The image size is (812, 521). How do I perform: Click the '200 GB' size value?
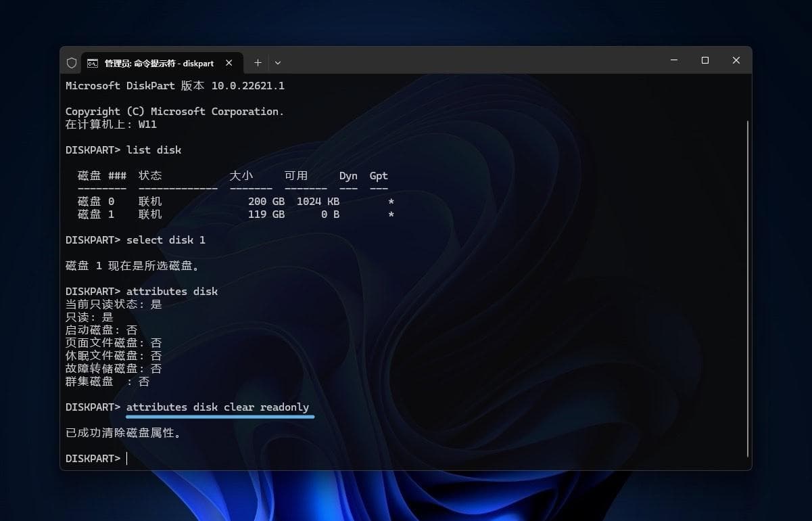(266, 202)
